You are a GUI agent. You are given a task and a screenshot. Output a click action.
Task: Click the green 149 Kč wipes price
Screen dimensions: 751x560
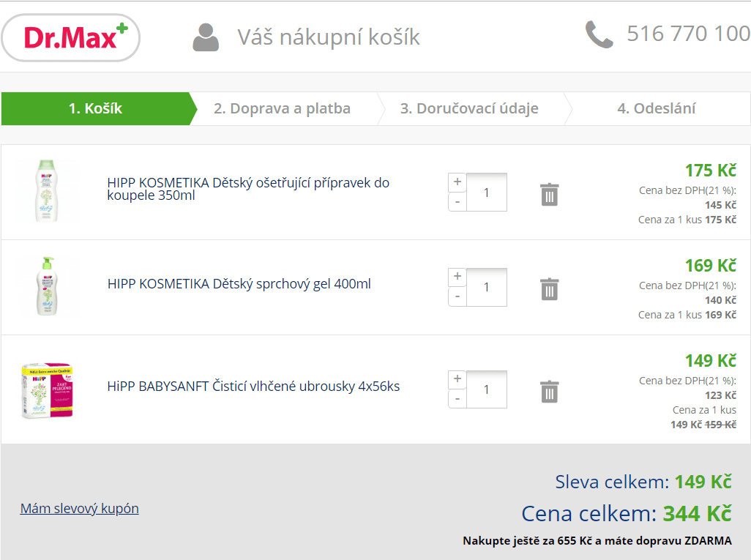point(711,361)
